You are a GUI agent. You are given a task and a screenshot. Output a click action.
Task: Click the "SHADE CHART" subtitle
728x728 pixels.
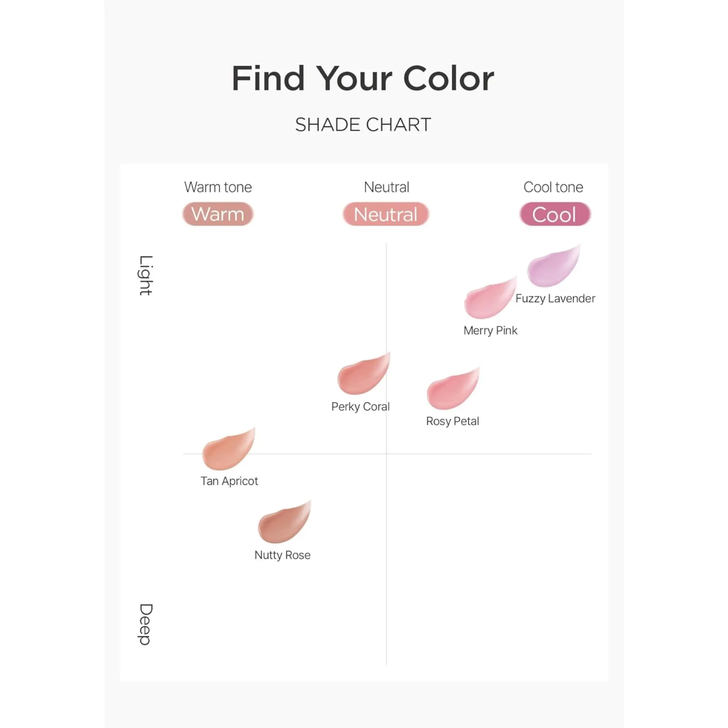[x=363, y=125]
